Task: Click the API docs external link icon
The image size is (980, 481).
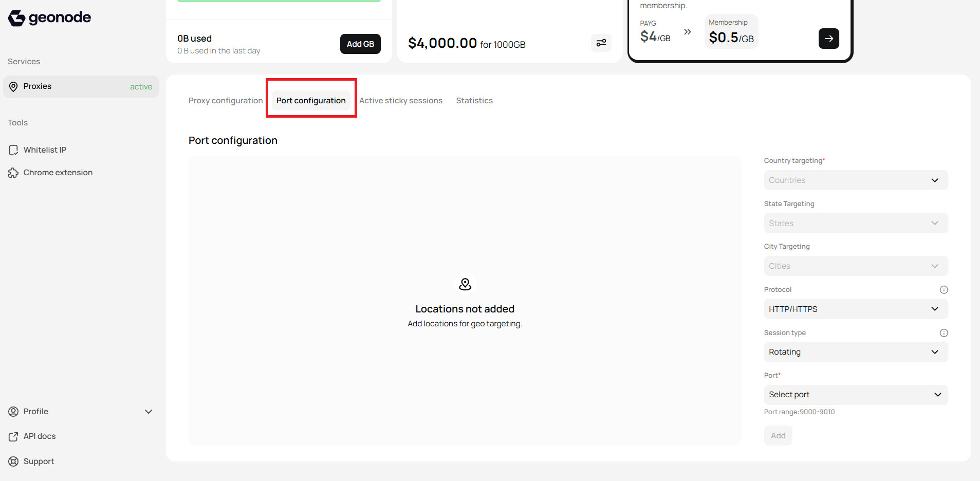Action: coord(13,436)
